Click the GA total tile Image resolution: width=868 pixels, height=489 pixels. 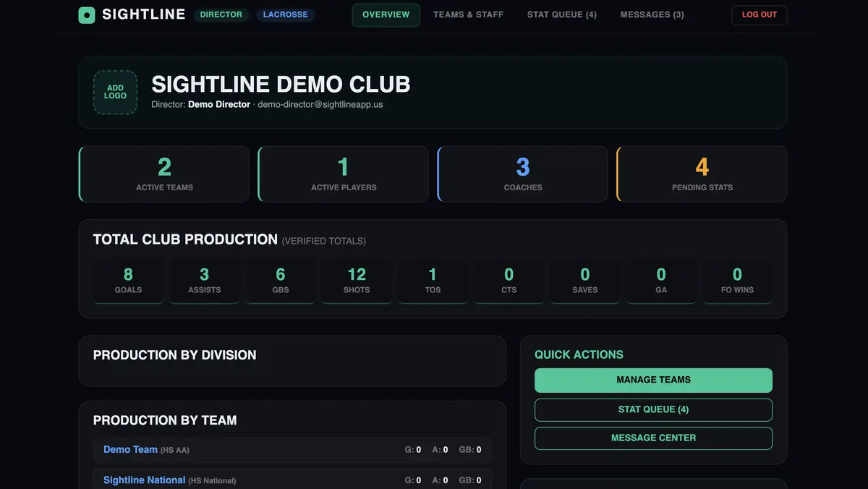tap(661, 281)
